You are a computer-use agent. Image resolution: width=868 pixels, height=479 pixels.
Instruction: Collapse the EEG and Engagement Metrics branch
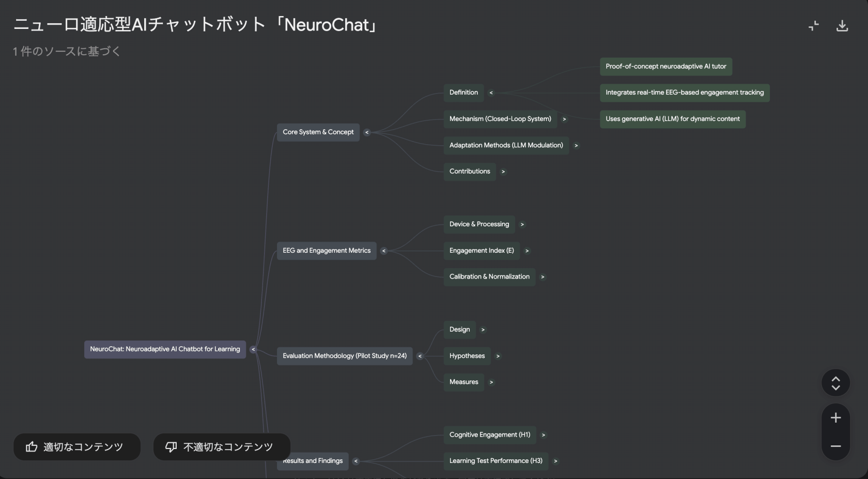tap(383, 251)
